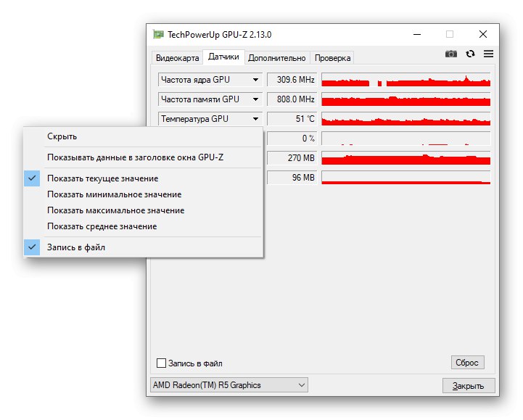Choose Скрыть in the context menu
This screenshot has height=420, width=523.
click(144, 136)
